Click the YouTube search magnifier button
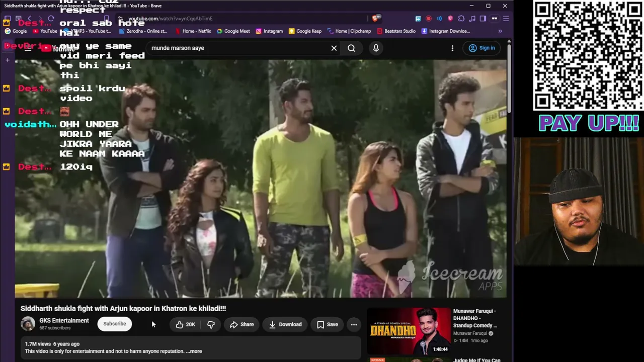This screenshot has width=644, height=362. point(351,48)
